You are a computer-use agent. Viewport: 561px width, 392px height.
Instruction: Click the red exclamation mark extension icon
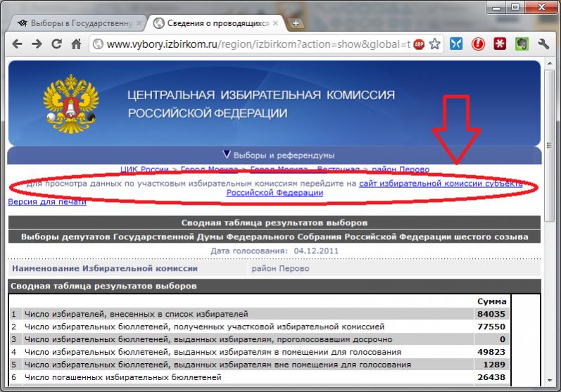click(x=479, y=44)
